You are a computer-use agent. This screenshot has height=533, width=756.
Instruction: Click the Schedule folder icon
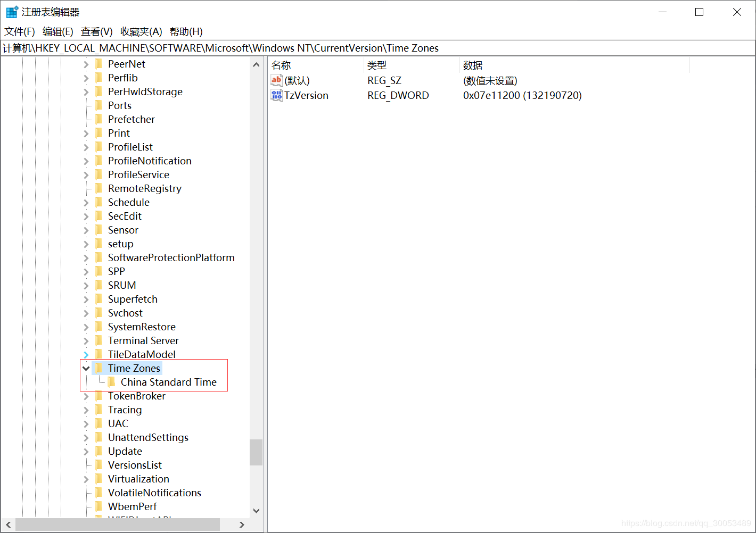(x=98, y=202)
